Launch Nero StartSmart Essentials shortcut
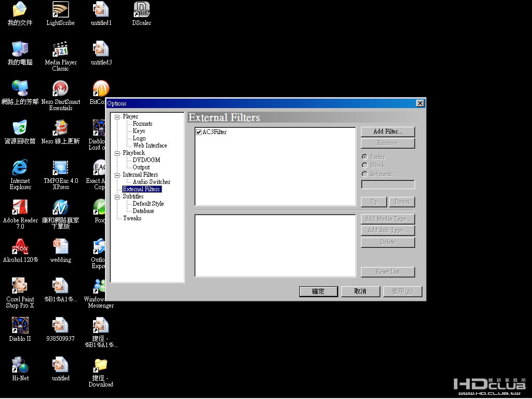The width and height of the screenshot is (532, 399). click(x=60, y=88)
